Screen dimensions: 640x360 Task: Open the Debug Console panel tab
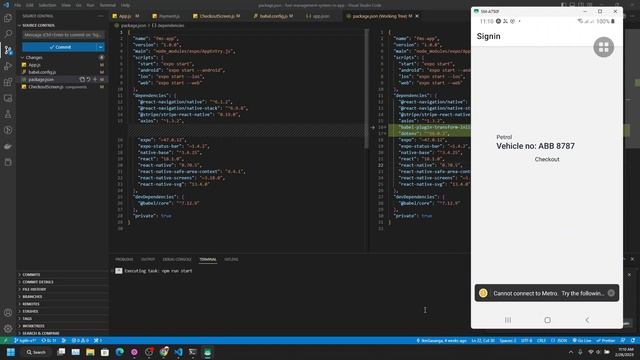click(177, 260)
